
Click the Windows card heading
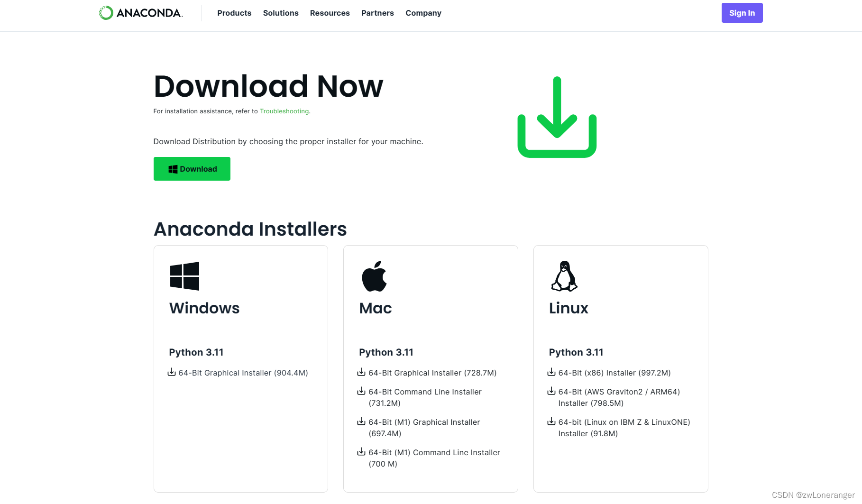coord(204,308)
